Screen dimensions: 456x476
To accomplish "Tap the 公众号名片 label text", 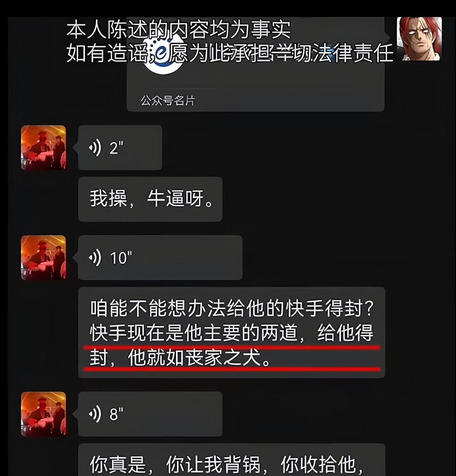I will [168, 101].
